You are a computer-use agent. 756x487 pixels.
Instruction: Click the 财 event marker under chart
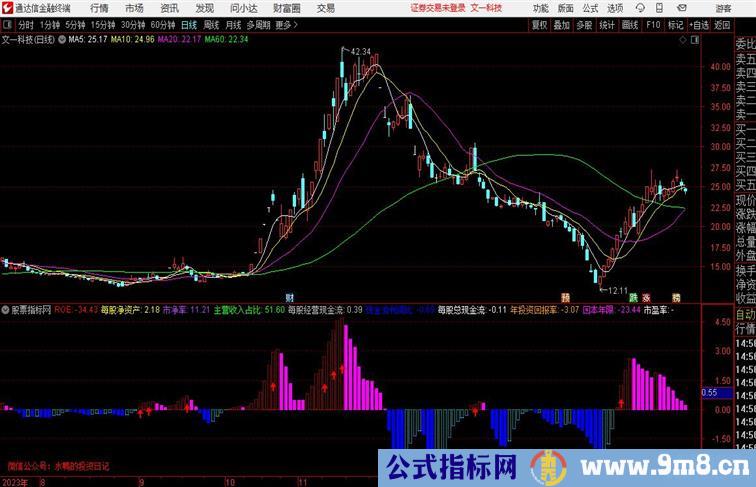pos(289,298)
